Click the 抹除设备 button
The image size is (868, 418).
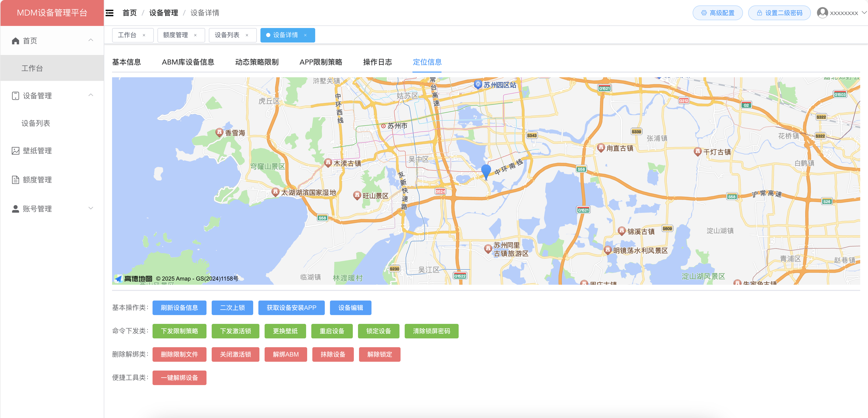click(x=333, y=354)
